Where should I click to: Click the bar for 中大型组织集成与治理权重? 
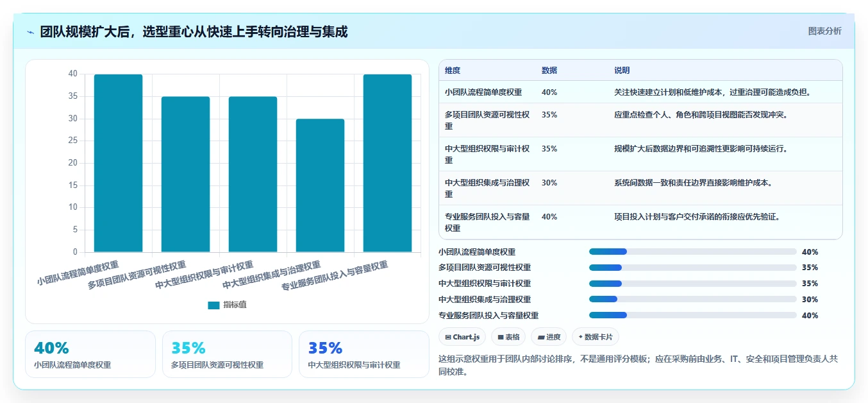pyautogui.click(x=321, y=185)
